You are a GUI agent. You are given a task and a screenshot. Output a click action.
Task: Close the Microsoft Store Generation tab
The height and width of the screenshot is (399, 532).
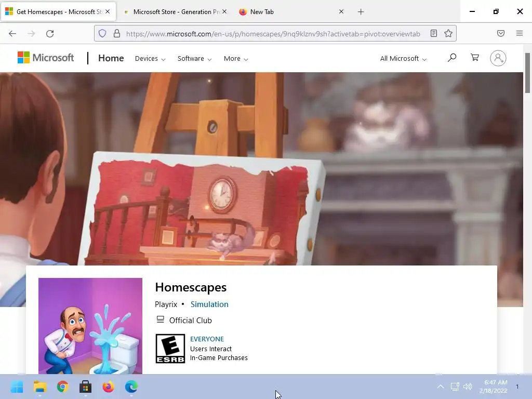pos(224,11)
